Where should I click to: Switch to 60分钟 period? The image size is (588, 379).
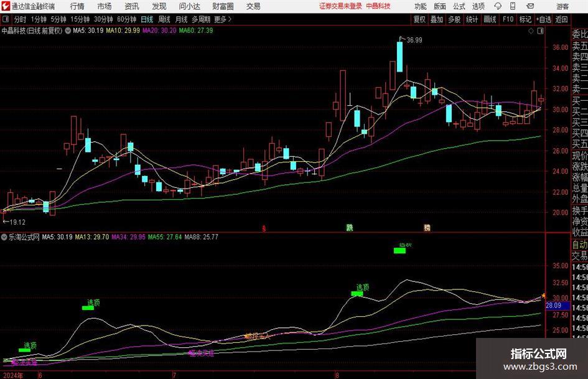click(126, 19)
